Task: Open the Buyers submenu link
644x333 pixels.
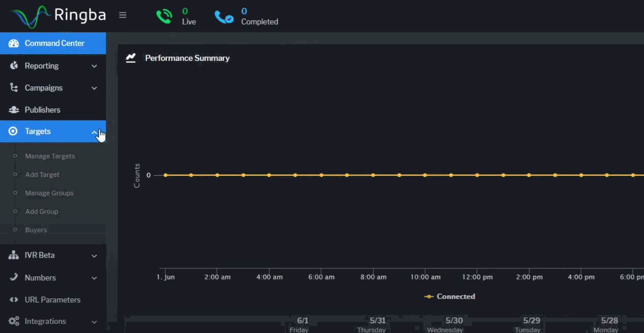Action: (36, 230)
